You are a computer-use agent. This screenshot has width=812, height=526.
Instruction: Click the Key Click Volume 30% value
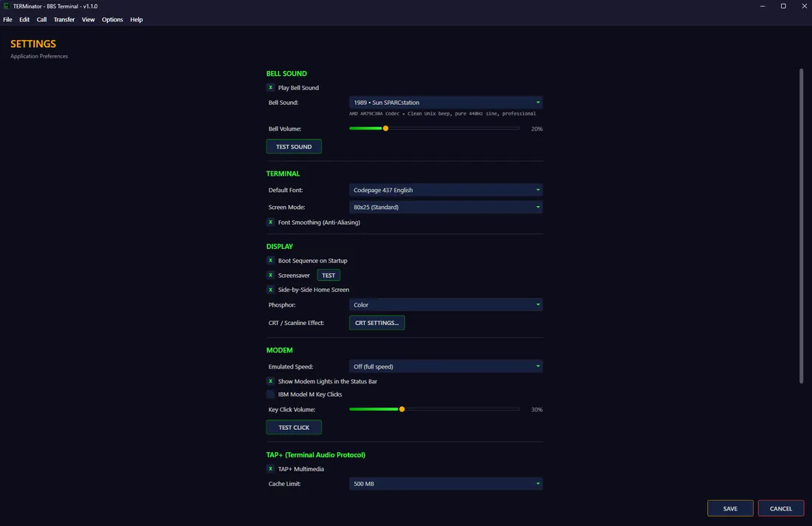tap(537, 410)
